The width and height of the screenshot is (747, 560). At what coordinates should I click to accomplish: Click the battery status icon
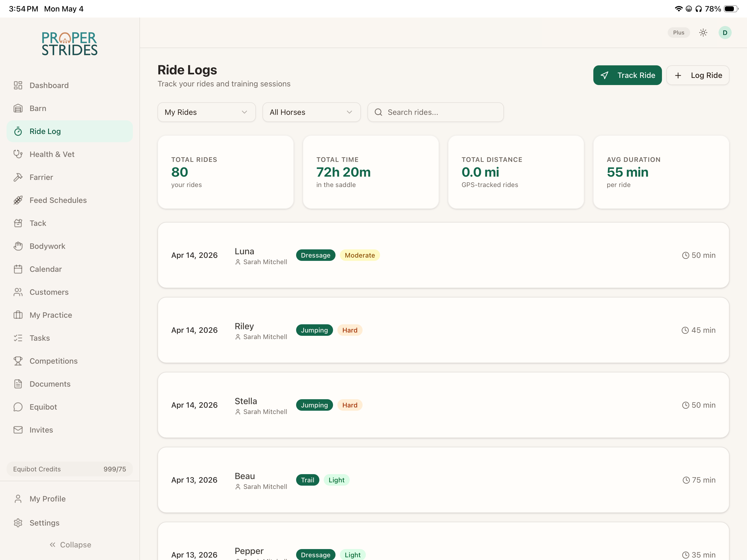coord(731,9)
